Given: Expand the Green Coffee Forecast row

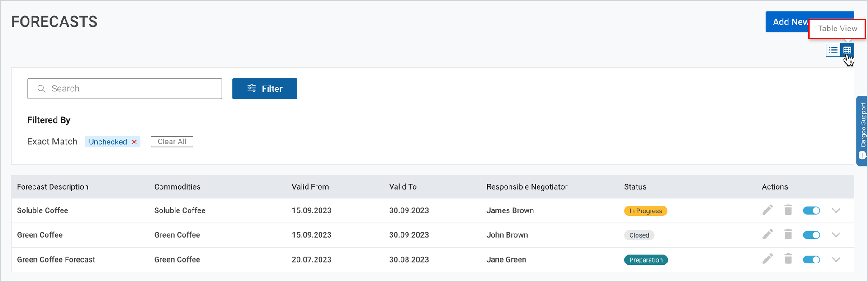Looking at the screenshot, I should tap(836, 259).
